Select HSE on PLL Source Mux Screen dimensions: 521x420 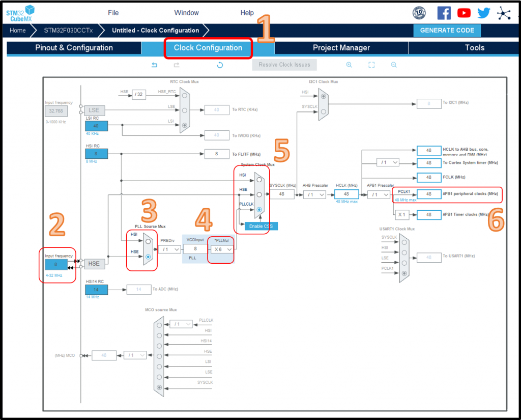(148, 257)
